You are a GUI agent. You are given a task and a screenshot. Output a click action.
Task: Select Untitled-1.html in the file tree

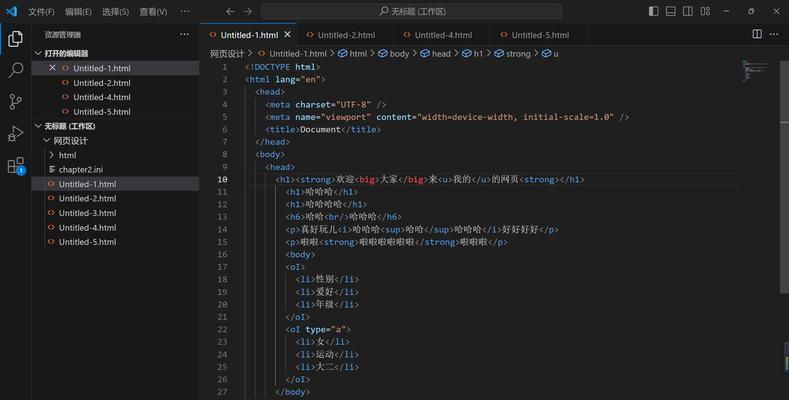coord(87,184)
